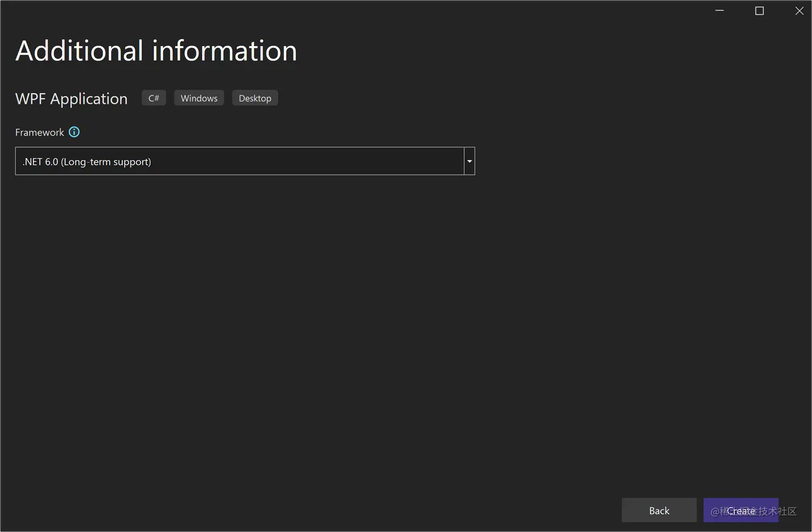Click the Create button

click(741, 511)
